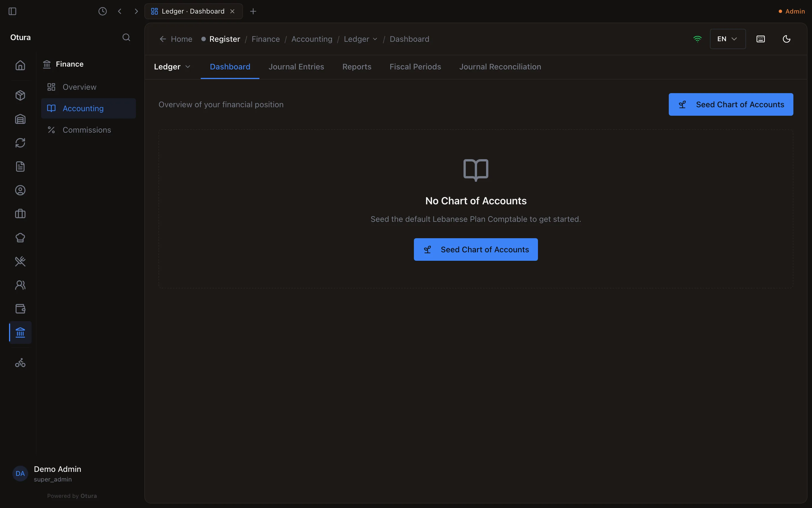The width and height of the screenshot is (812, 508).
Task: Switch to the Dashboard tab
Action: [230, 67]
